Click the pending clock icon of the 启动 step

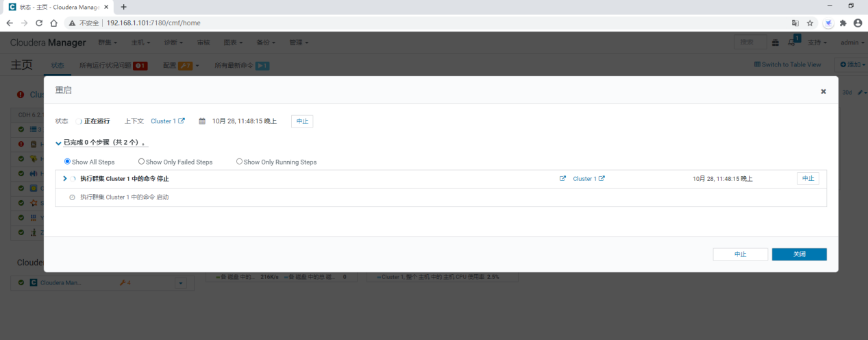point(72,197)
